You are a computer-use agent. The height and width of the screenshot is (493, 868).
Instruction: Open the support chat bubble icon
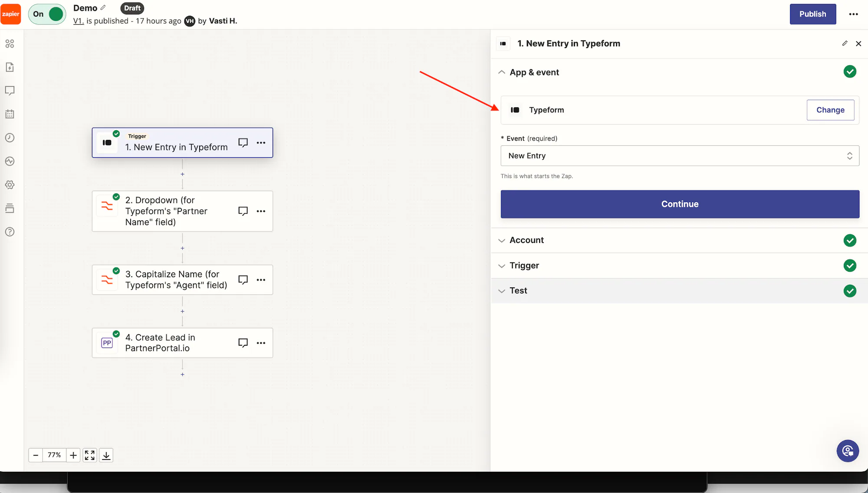tap(848, 451)
